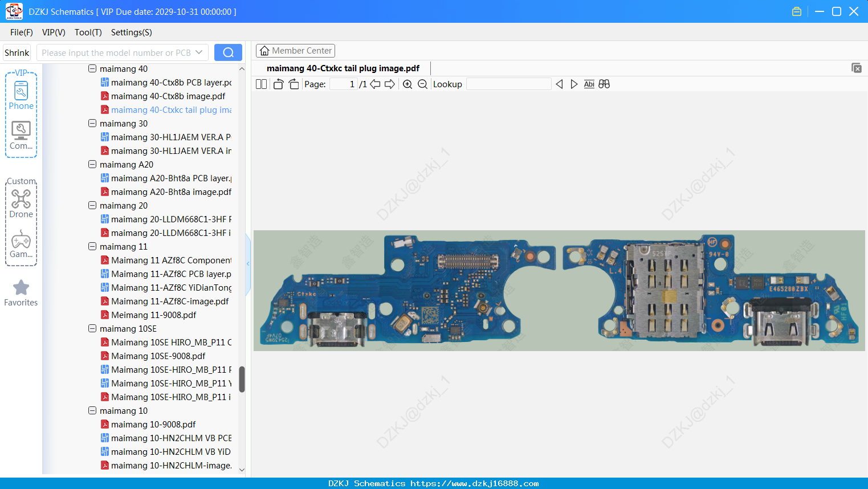This screenshot has width=868, height=489.
Task: Open the Settings(S) menu
Action: point(132,32)
